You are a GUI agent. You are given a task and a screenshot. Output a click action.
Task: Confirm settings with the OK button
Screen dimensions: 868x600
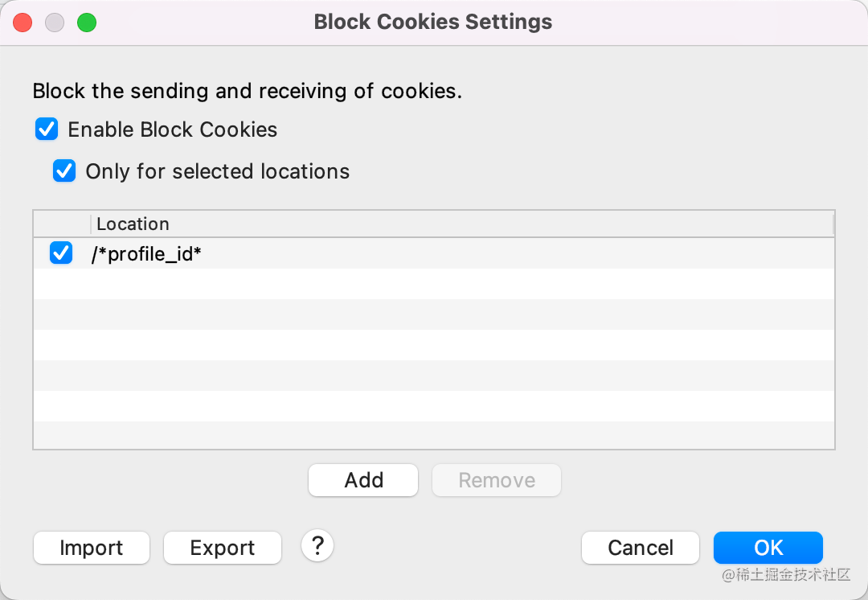pos(768,548)
